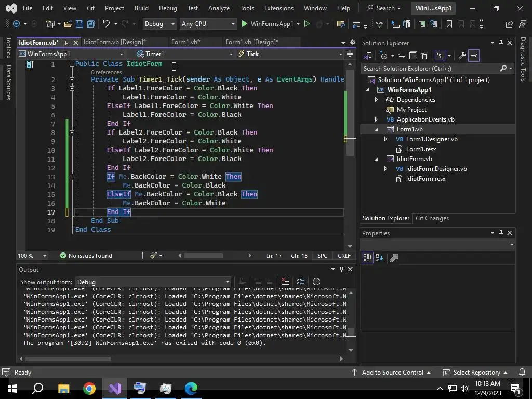Open the Any CPU platform dropdown
Screen dimensions: 532x399
tap(207, 24)
